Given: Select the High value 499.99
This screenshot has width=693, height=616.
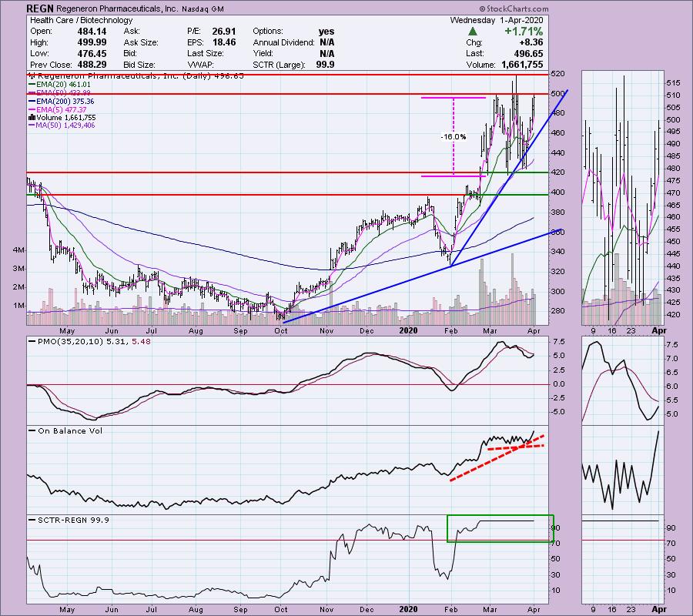Looking at the screenshot, I should click(92, 42).
